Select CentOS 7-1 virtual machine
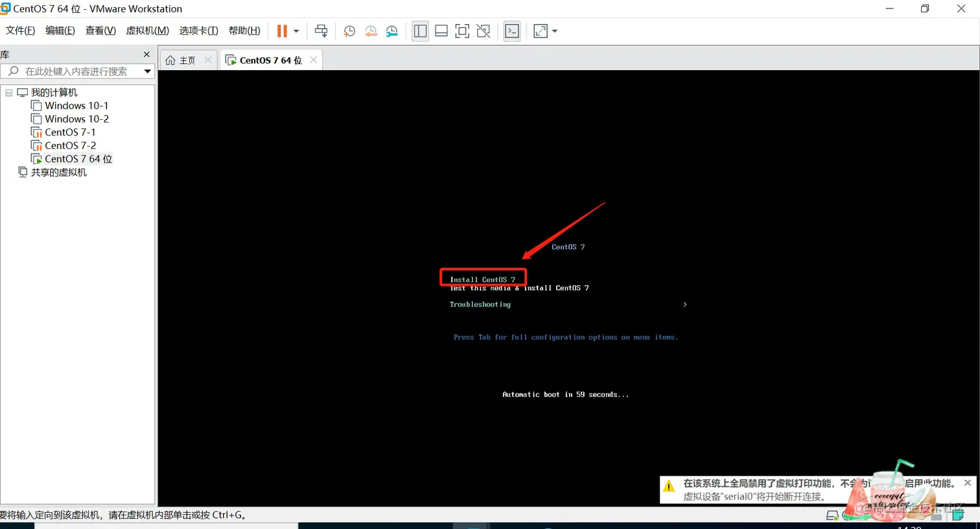 (70, 132)
